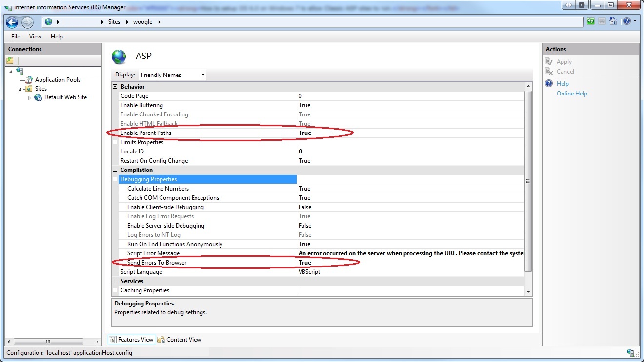The height and width of the screenshot is (362, 644).
Task: Click the Default Web Site globe icon
Action: pyautogui.click(x=38, y=97)
